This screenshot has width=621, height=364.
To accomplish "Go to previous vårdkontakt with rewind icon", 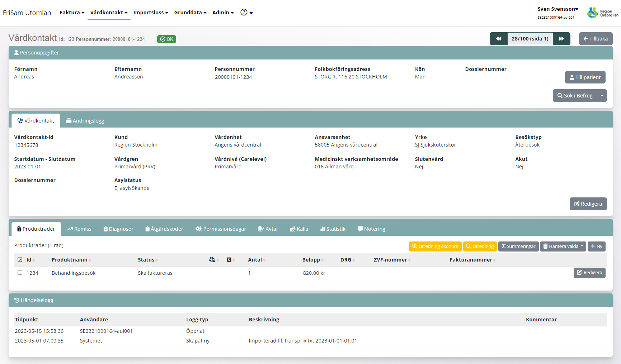I will [x=499, y=39].
